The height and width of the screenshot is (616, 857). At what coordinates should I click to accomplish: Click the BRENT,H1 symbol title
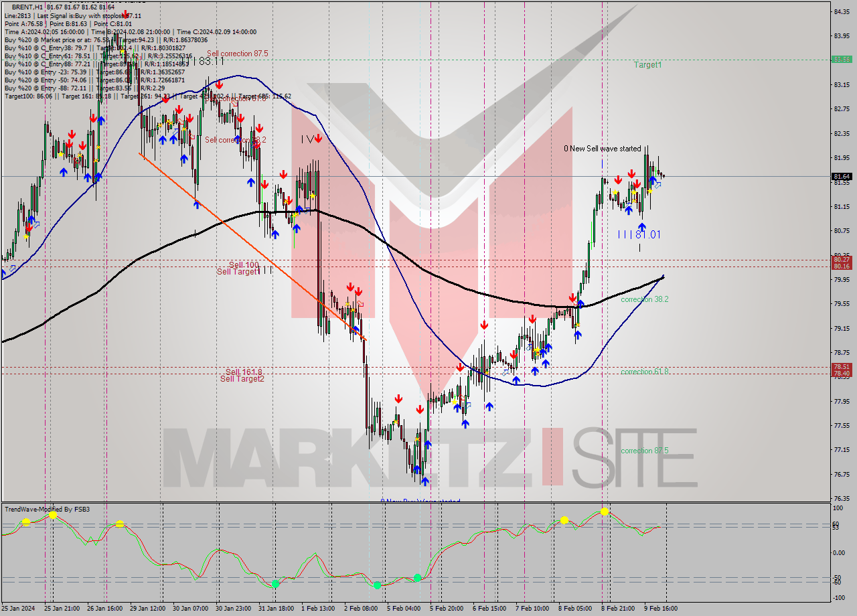point(27,7)
